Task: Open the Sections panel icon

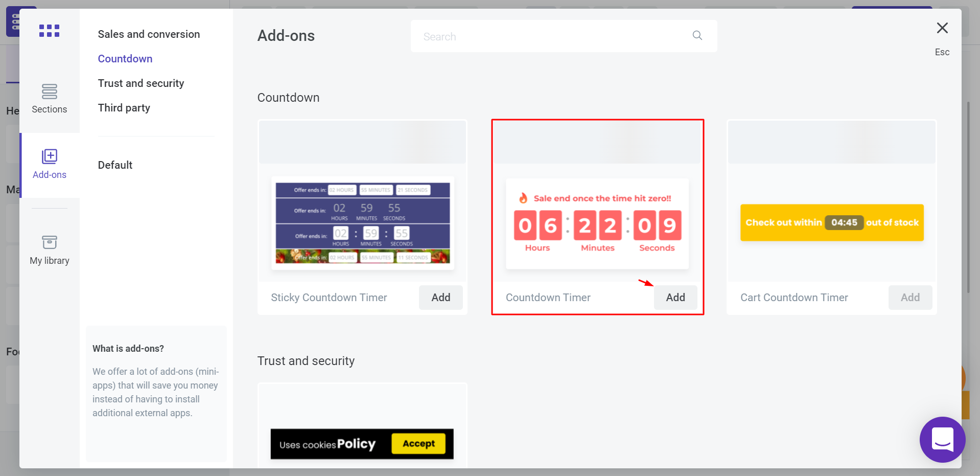Action: tap(49, 92)
